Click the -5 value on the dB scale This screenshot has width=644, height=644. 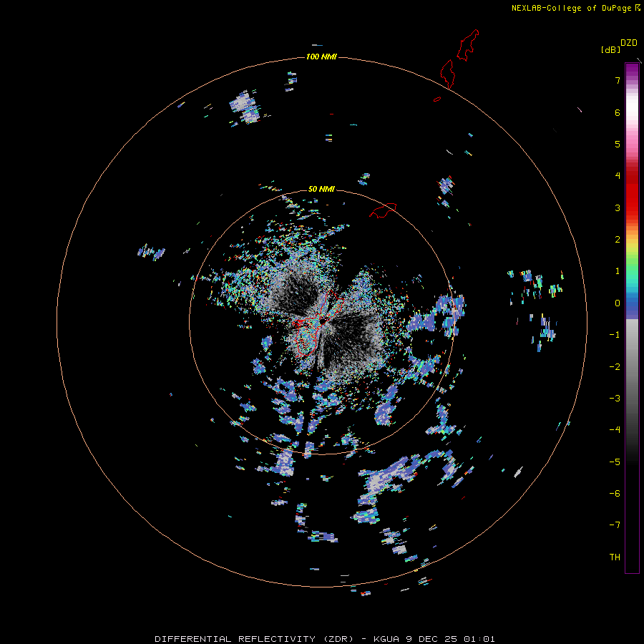point(615,462)
